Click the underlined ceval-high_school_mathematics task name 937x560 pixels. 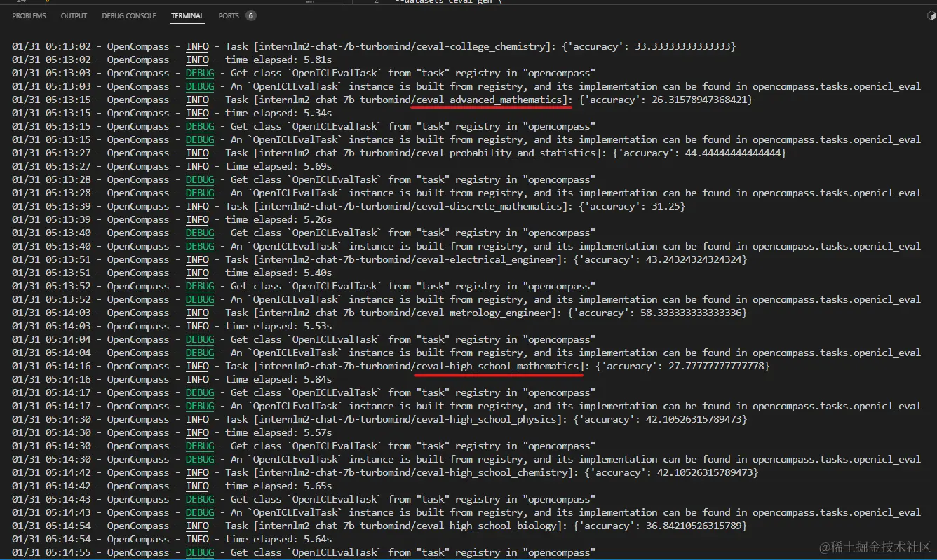tap(497, 366)
